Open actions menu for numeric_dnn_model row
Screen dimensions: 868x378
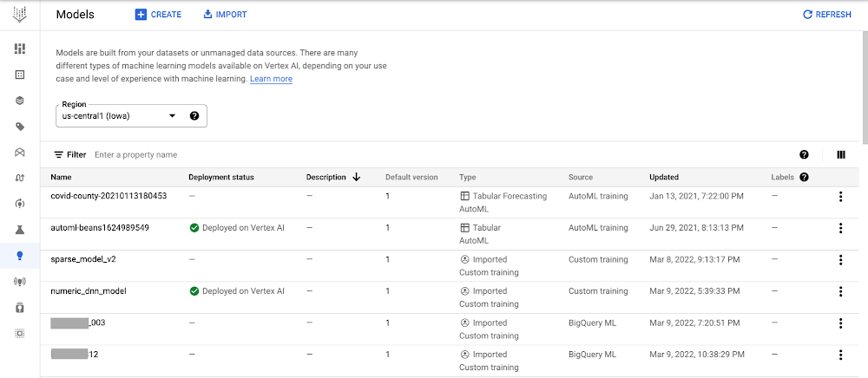840,291
